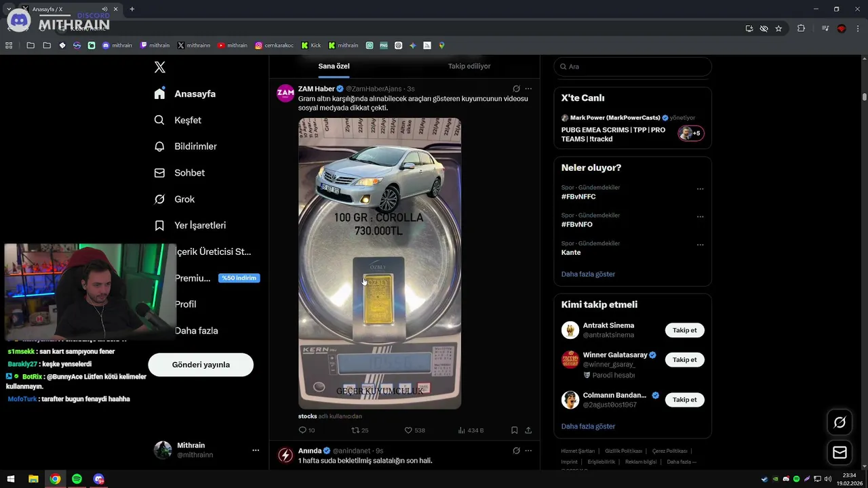Click the stocks source link under video

(x=307, y=416)
